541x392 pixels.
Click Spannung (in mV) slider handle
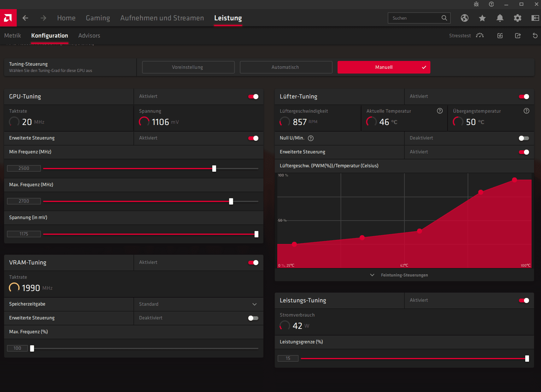(x=256, y=234)
